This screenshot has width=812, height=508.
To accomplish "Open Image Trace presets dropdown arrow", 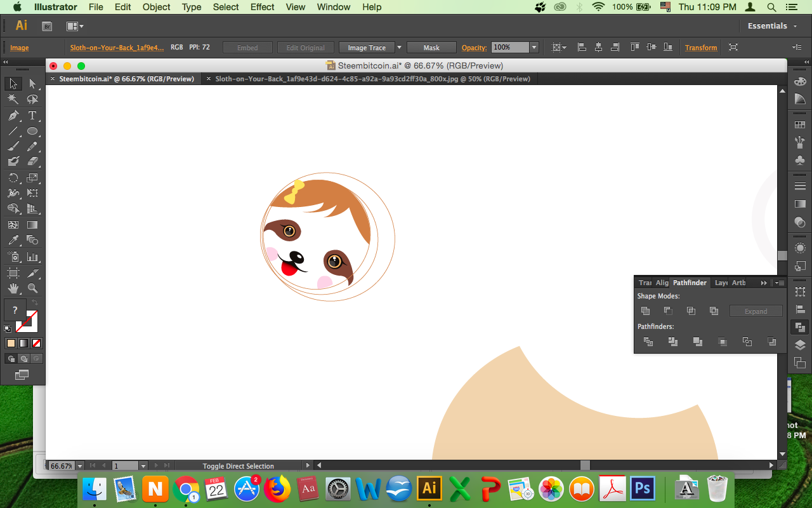I will 399,47.
